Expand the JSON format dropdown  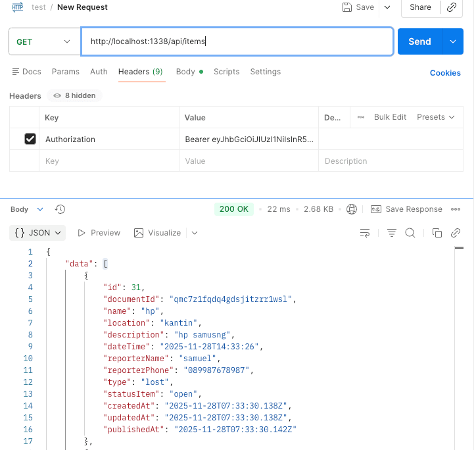click(x=39, y=233)
